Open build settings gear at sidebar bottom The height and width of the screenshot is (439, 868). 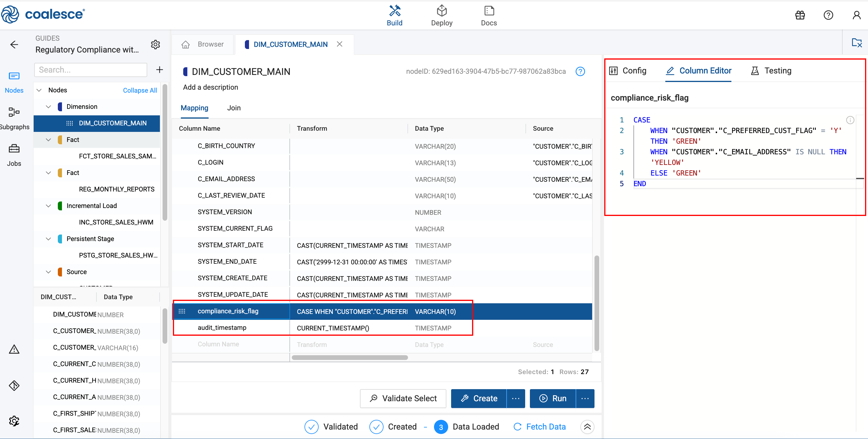click(14, 421)
